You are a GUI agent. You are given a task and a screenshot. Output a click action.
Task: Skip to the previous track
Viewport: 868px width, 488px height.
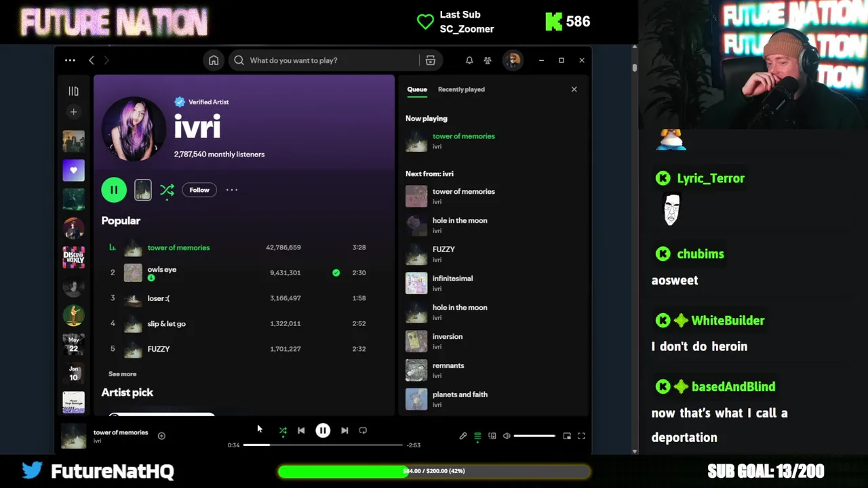click(x=301, y=430)
